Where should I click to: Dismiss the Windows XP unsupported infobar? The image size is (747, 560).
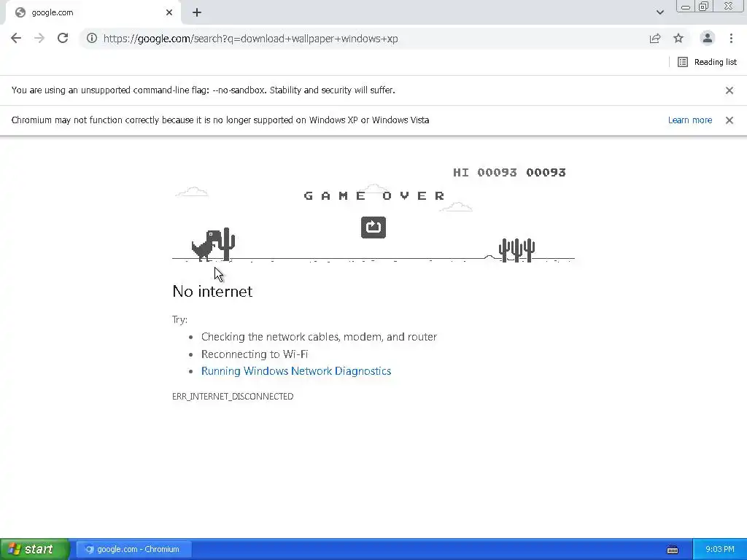(729, 120)
